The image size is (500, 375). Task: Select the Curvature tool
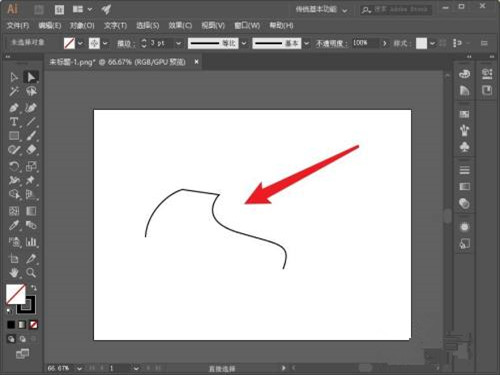[x=31, y=108]
